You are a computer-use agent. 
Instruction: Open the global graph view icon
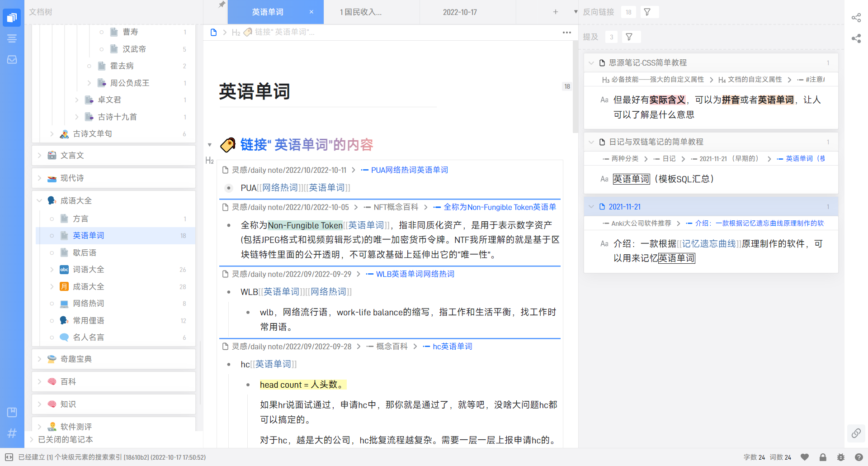(856, 39)
